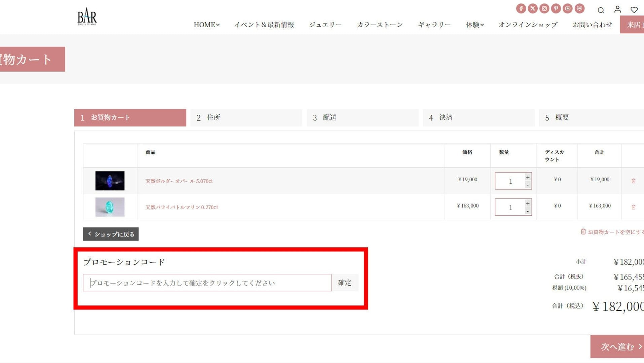Screen dimensions: 644x363
Task: Click the 確定 button for promo code
Action: tap(345, 283)
